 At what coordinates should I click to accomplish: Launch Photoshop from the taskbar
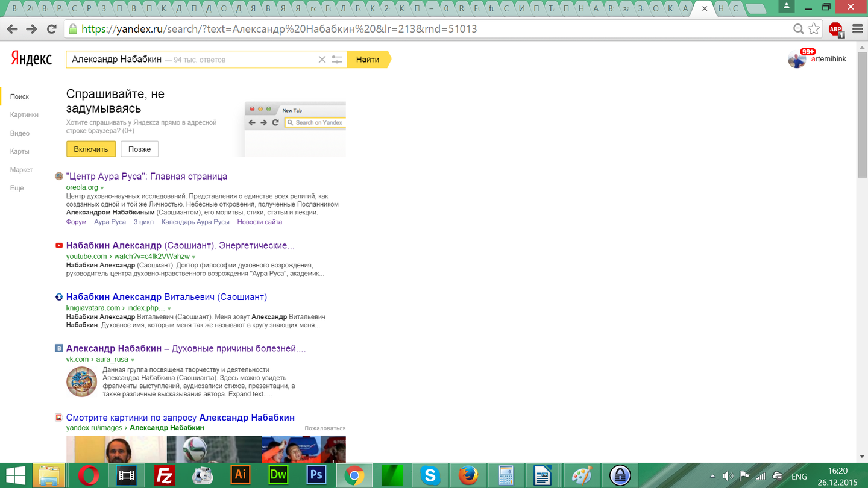[316, 475]
